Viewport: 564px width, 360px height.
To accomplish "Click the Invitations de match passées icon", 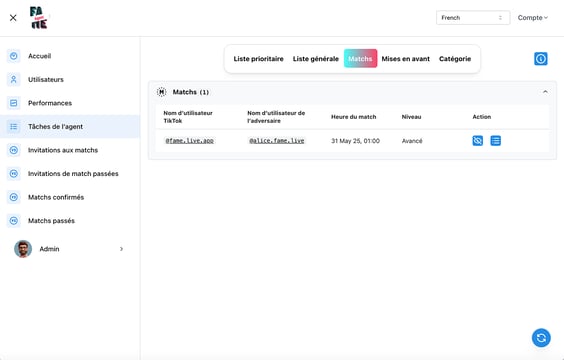I will [x=14, y=174].
